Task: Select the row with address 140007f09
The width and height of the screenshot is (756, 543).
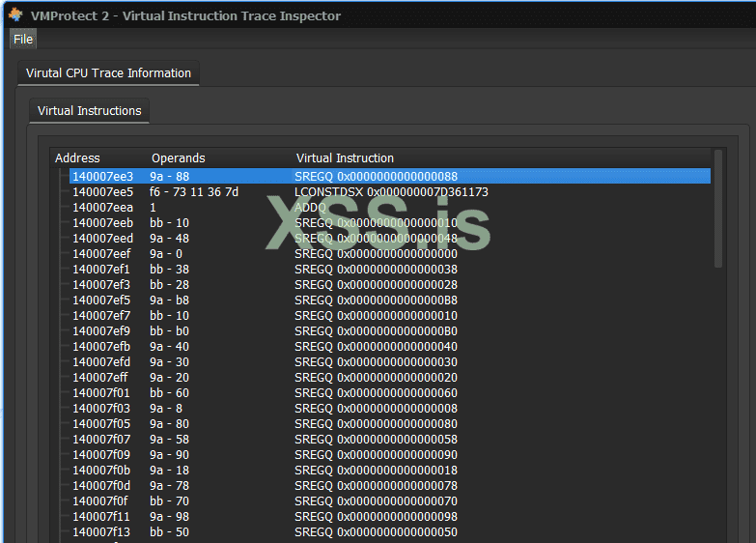Action: [x=389, y=454]
